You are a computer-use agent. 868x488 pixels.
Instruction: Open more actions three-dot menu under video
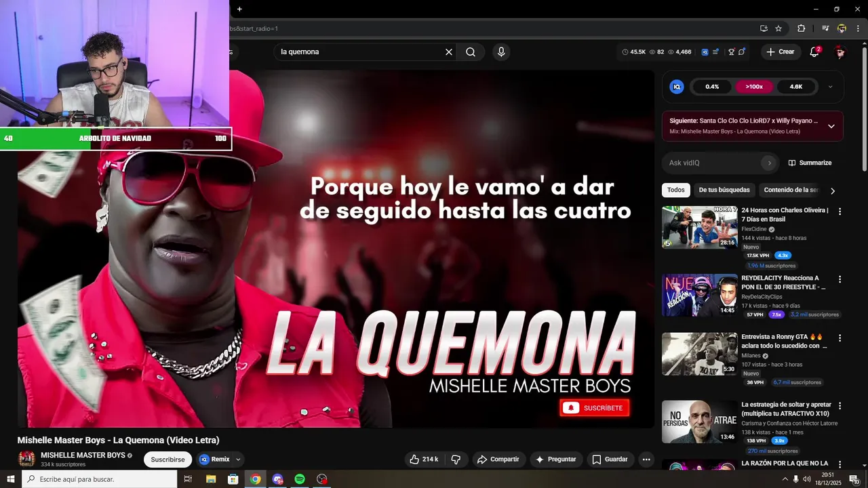point(646,460)
